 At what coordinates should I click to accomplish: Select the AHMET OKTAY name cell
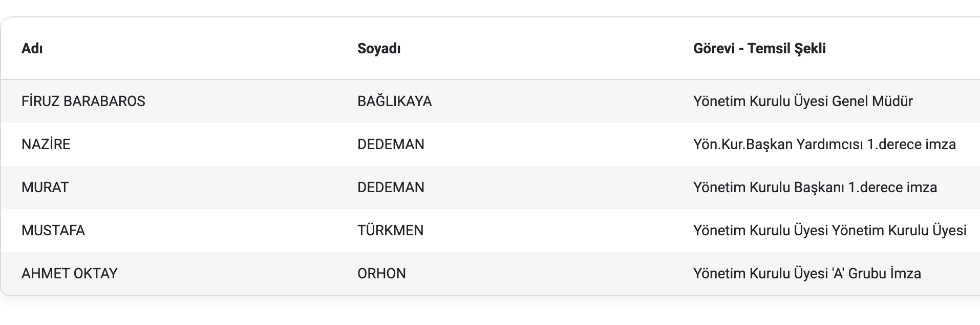(70, 273)
